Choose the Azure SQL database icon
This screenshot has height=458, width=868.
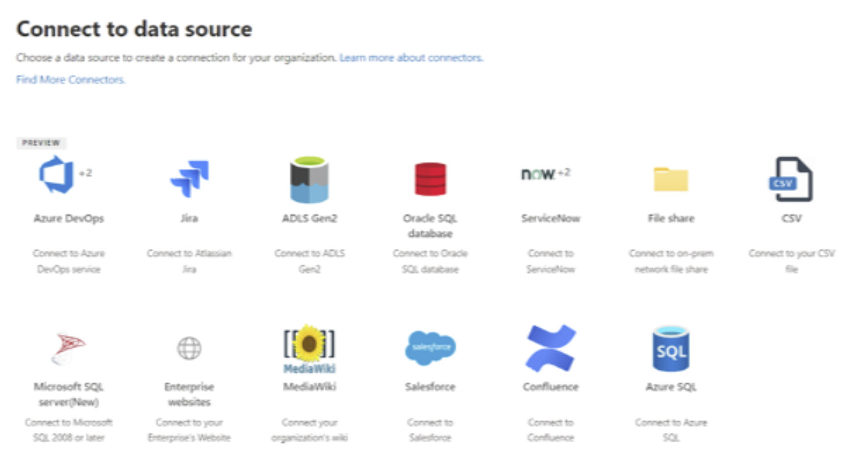671,349
